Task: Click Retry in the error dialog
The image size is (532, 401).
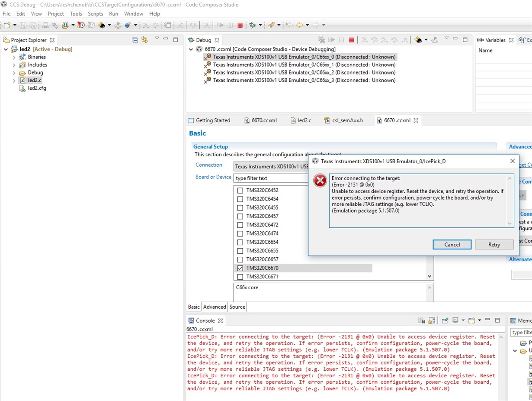Action: click(x=494, y=245)
